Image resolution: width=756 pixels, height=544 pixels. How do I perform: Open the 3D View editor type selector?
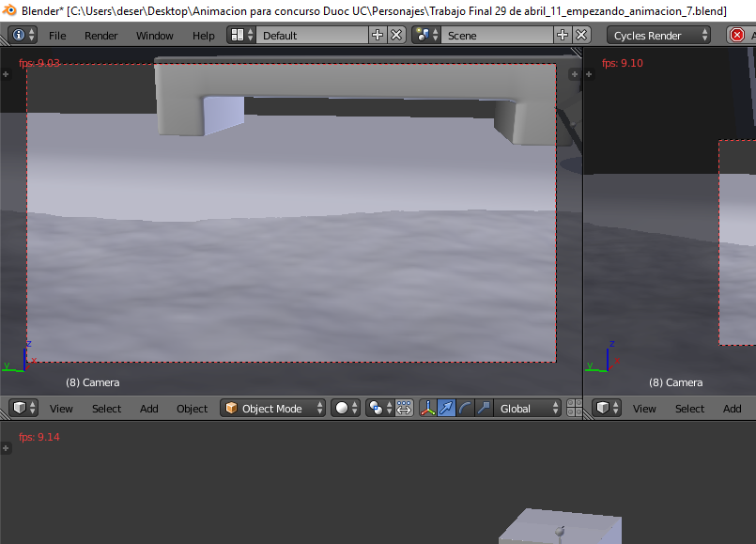pyautogui.click(x=23, y=408)
